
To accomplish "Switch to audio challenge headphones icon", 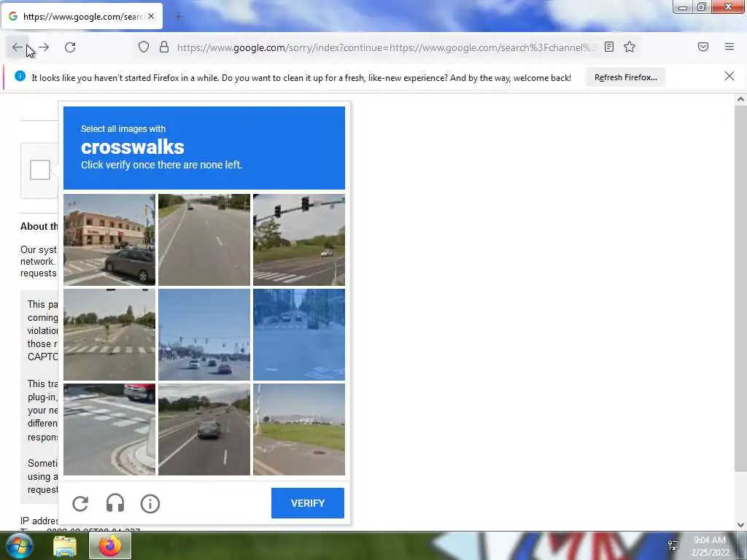I will point(115,503).
